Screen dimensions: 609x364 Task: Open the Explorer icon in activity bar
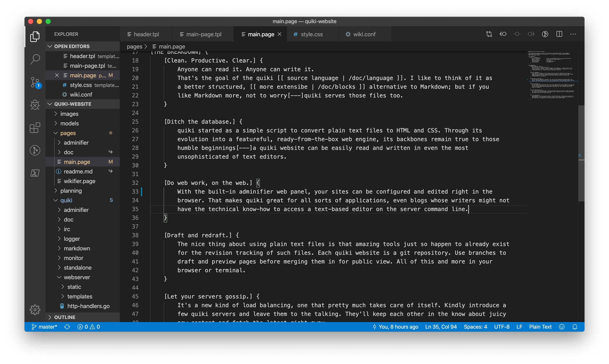(x=35, y=34)
